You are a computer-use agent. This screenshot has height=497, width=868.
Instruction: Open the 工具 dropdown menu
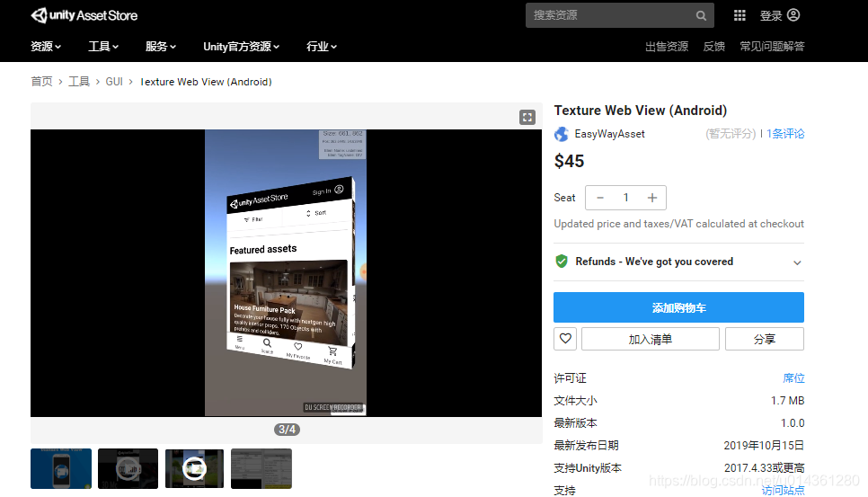tap(103, 47)
